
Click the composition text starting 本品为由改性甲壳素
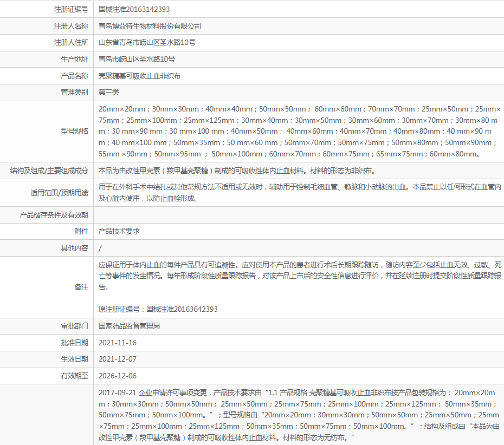(x=237, y=171)
